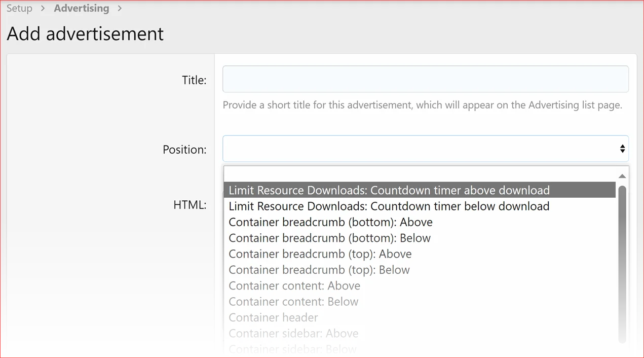Select "Container sidebar: Above" placement

[293, 333]
